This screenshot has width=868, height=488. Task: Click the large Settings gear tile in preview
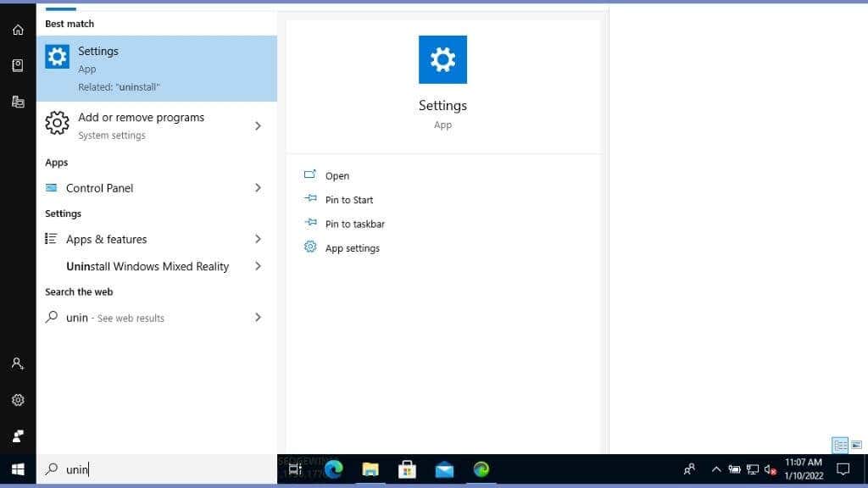click(442, 60)
